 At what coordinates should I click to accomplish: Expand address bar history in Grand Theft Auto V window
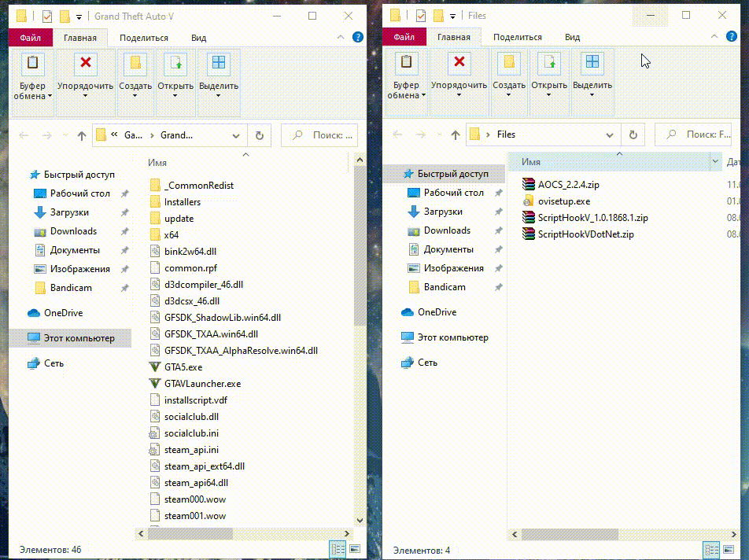236,135
